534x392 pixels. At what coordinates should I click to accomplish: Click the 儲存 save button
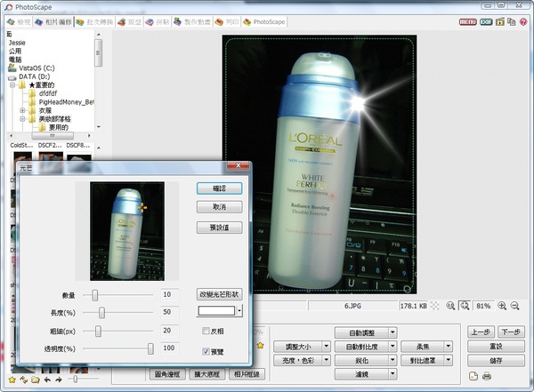coord(496,360)
